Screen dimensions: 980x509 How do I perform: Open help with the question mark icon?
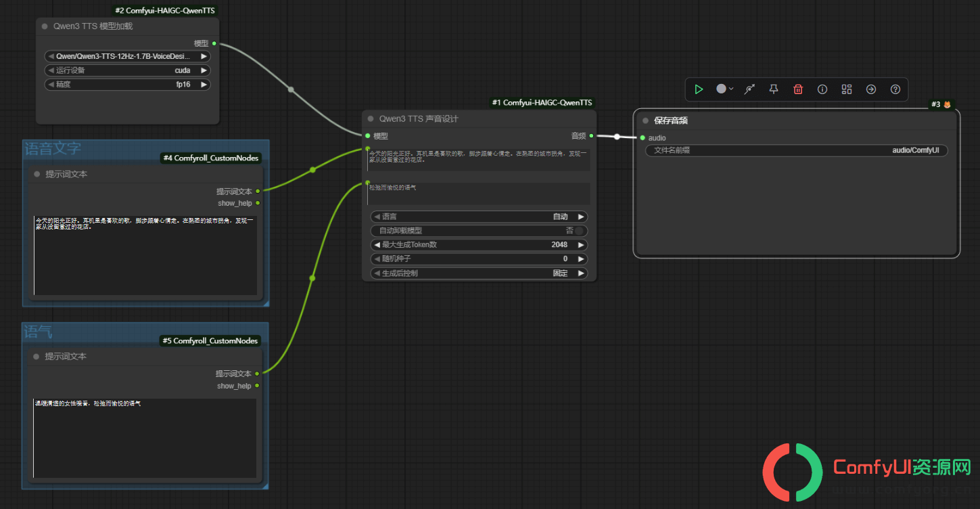coord(895,89)
